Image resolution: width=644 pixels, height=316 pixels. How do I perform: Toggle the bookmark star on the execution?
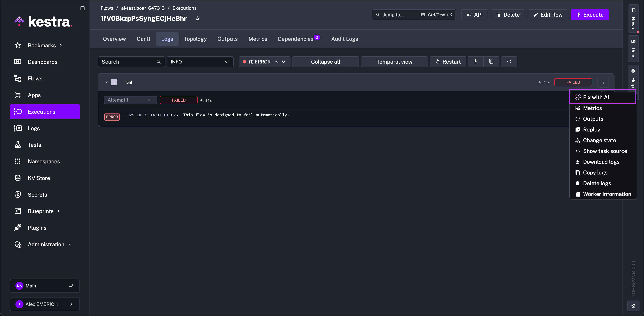coord(197,18)
